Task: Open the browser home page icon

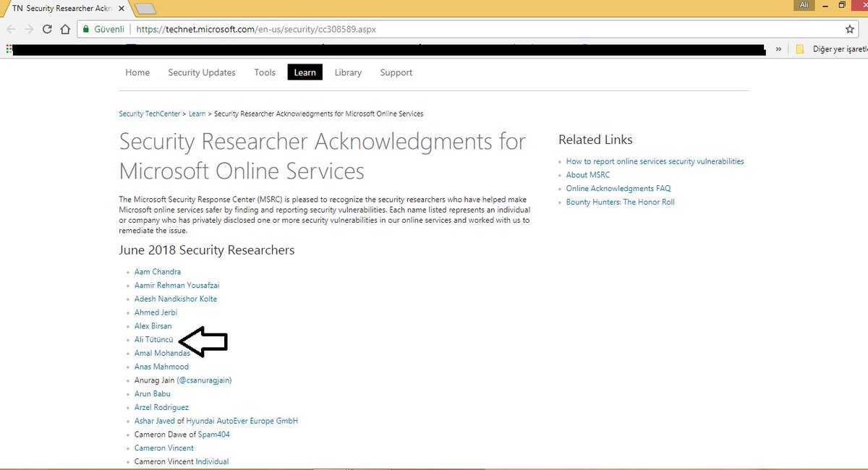Action: [64, 29]
